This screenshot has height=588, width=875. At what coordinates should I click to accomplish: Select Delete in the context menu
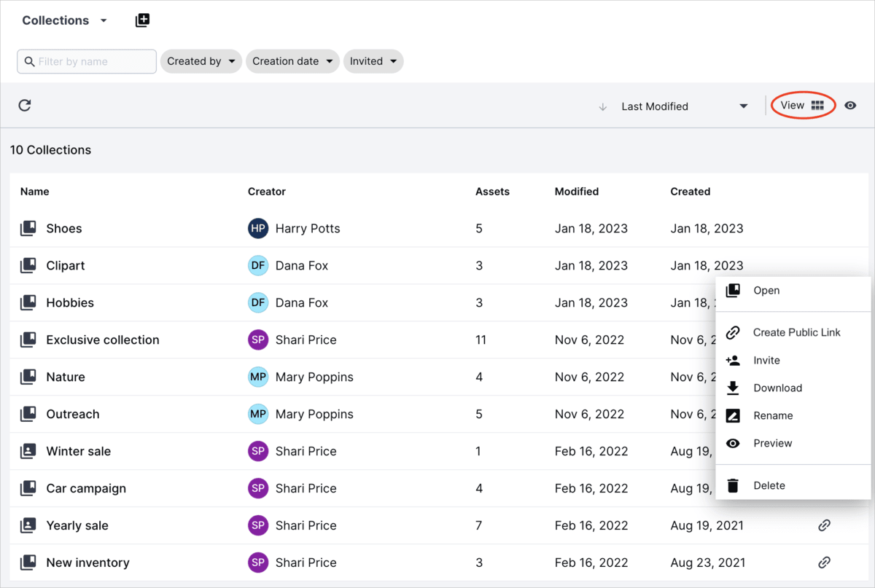[769, 485]
